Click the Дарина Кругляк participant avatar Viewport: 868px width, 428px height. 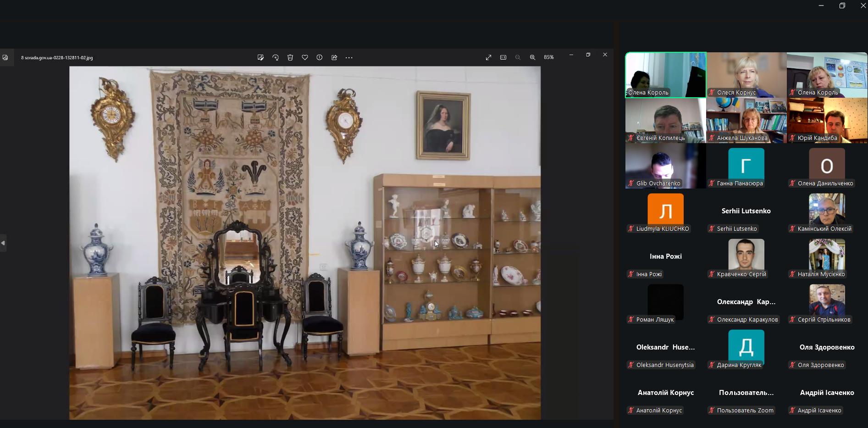pyautogui.click(x=746, y=347)
